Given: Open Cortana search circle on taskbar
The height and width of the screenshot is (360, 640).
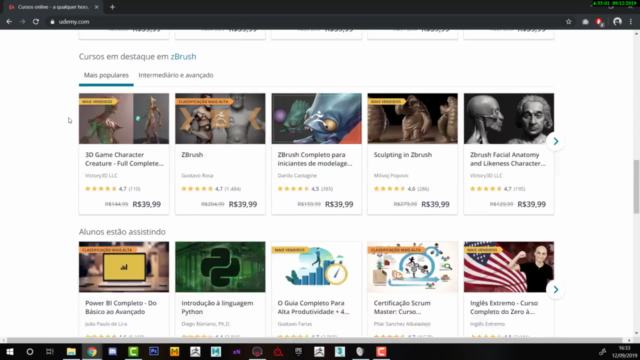Looking at the screenshot, I should pos(30,351).
